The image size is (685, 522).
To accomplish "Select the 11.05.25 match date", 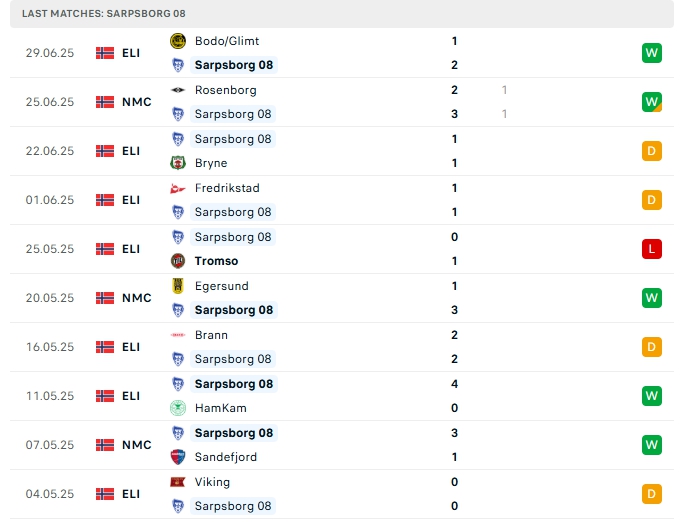I will pos(50,396).
